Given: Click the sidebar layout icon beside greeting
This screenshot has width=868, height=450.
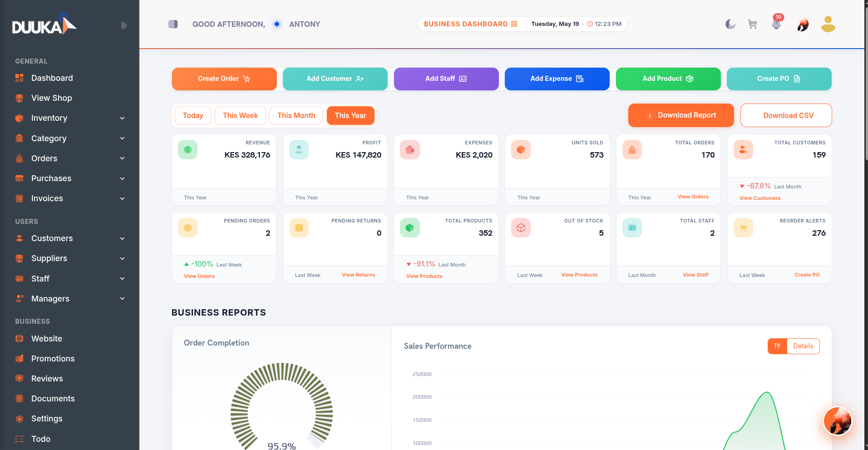Looking at the screenshot, I should click(x=173, y=24).
